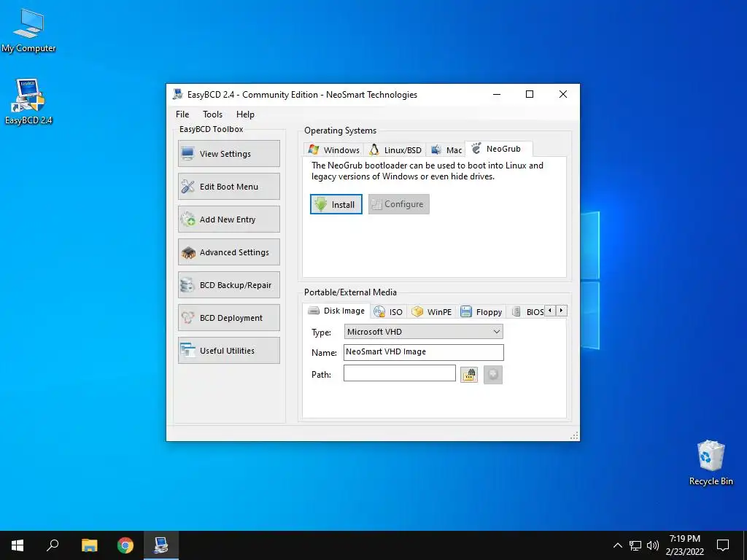
Task: Click the window resize grip corner
Action: [574, 435]
